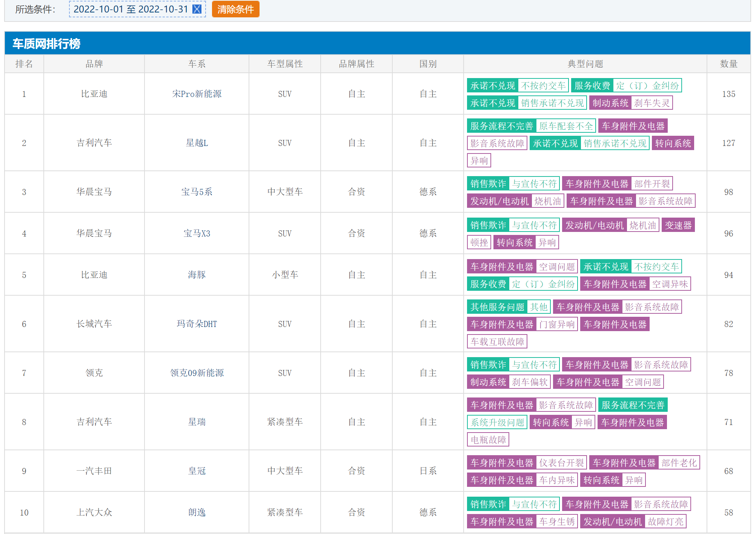Select the 原车配套不全 tag for 星越L
Image resolution: width=756 pixels, height=534 pixels.
pos(566,126)
